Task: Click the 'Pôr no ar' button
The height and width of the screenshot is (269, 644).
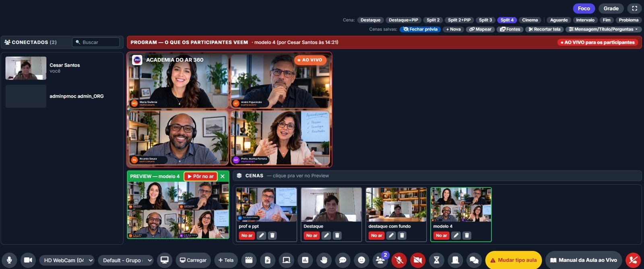Action: click(200, 177)
